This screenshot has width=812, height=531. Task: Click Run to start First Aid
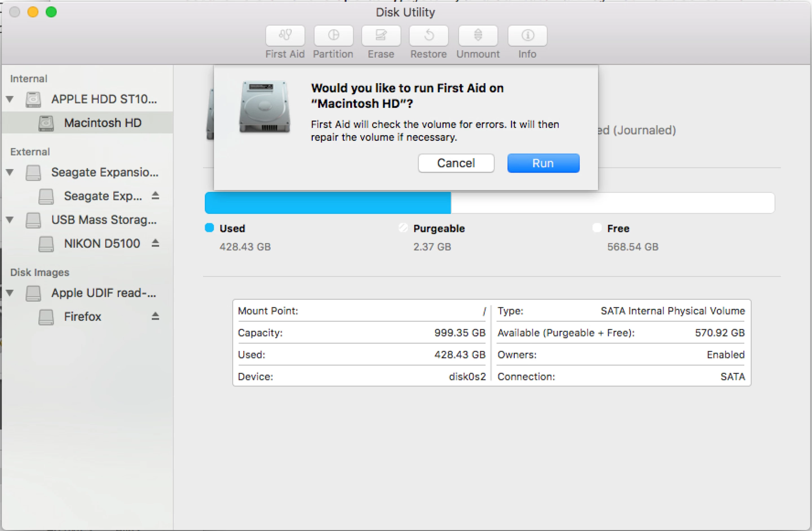coord(543,163)
